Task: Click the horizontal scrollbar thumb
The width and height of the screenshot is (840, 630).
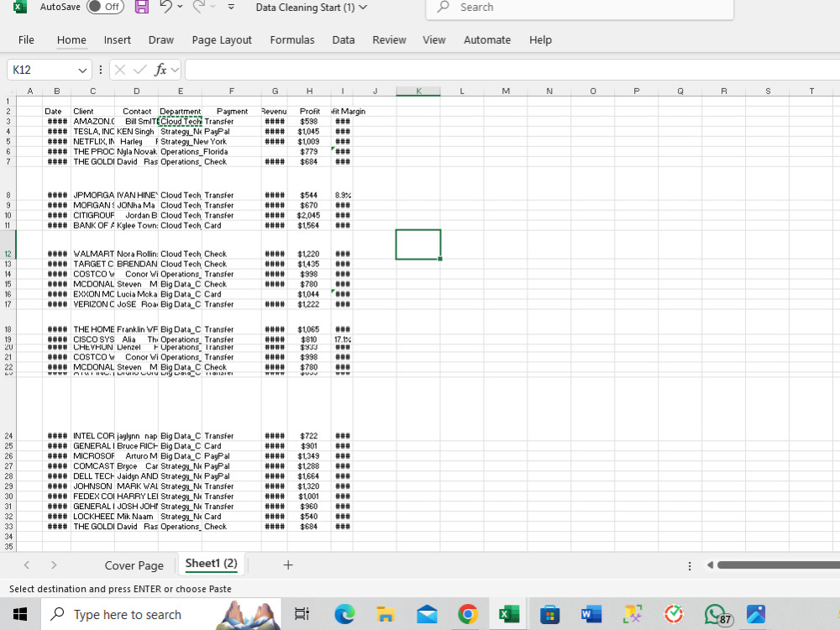Action: (x=779, y=564)
